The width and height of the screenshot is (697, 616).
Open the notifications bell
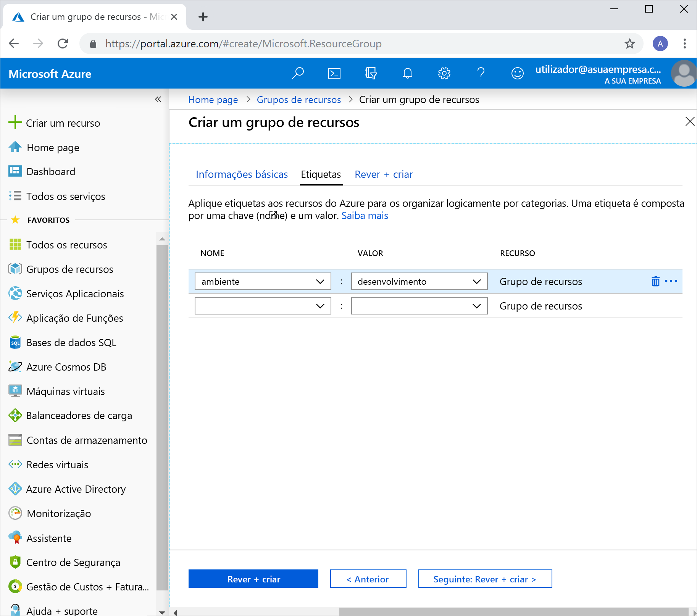408,73
